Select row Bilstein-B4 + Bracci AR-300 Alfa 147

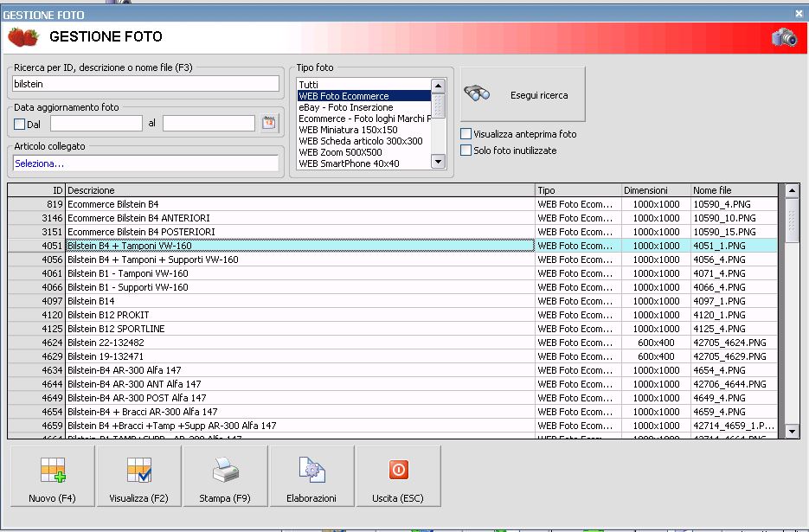click(393, 412)
